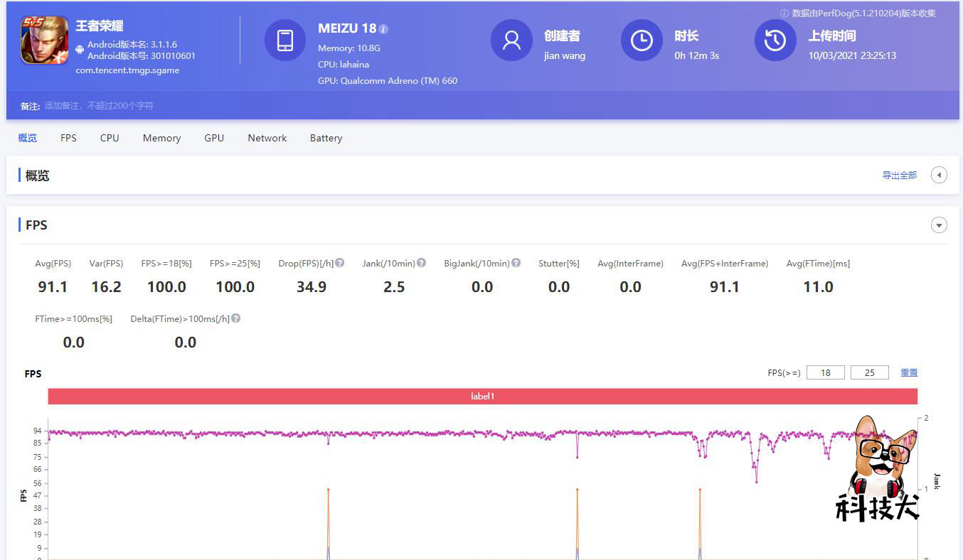Viewport: 963px width, 560px height.
Task: Click the reset link next to FPS thresholds
Action: pos(909,372)
